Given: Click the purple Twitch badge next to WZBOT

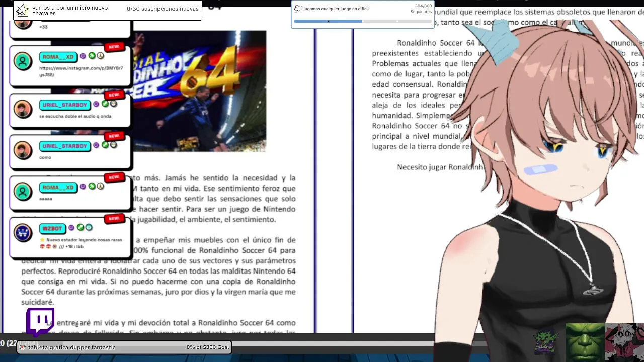Looking at the screenshot, I should 71,228.
